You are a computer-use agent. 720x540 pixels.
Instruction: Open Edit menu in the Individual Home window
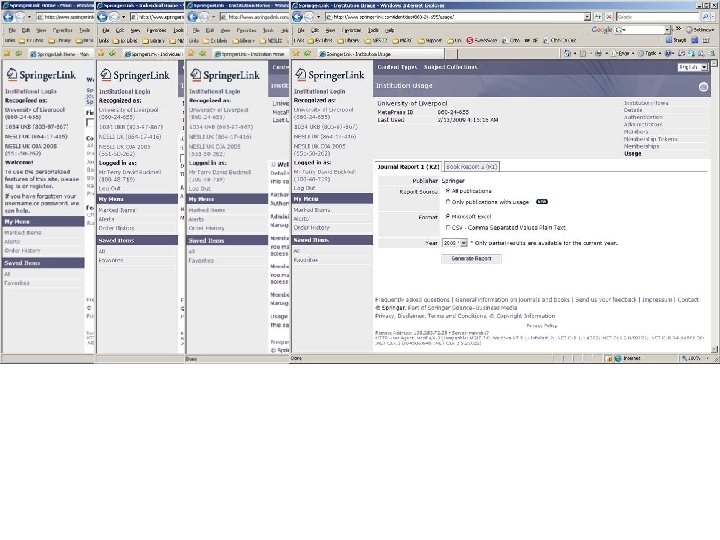tap(120, 30)
